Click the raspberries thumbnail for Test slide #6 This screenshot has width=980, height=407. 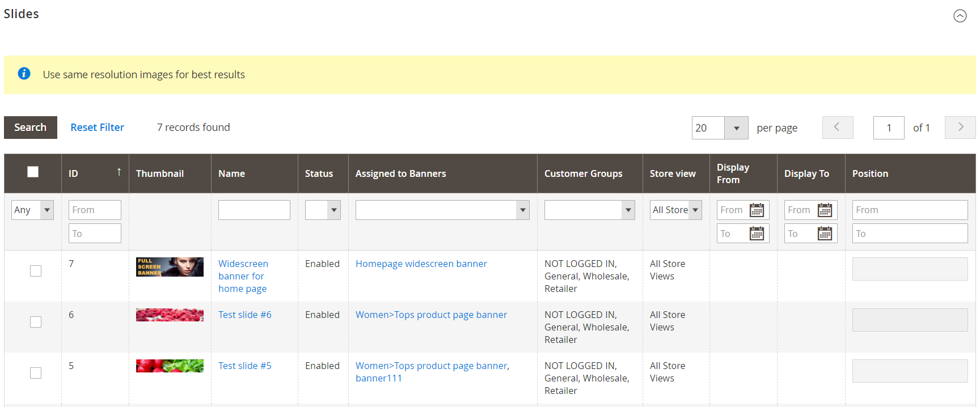(x=170, y=315)
